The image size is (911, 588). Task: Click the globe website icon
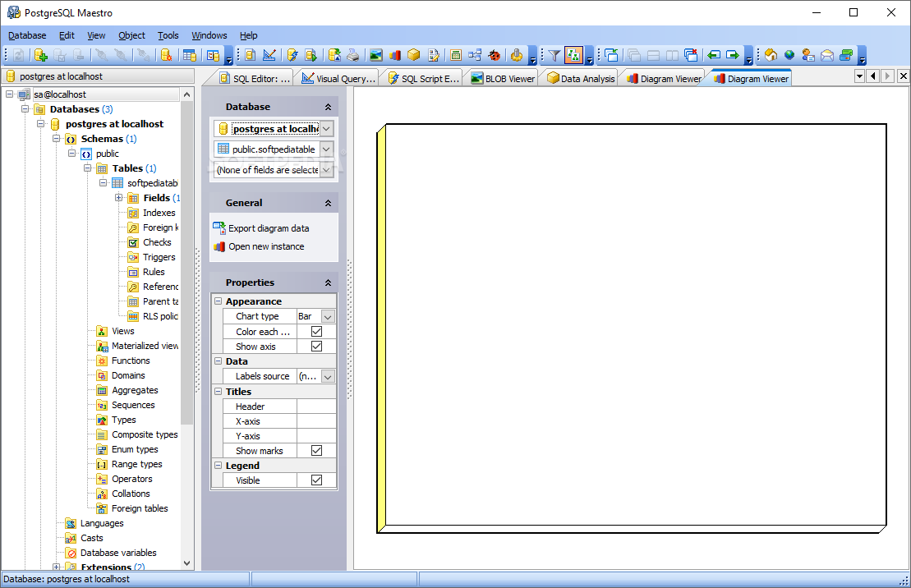click(x=789, y=55)
